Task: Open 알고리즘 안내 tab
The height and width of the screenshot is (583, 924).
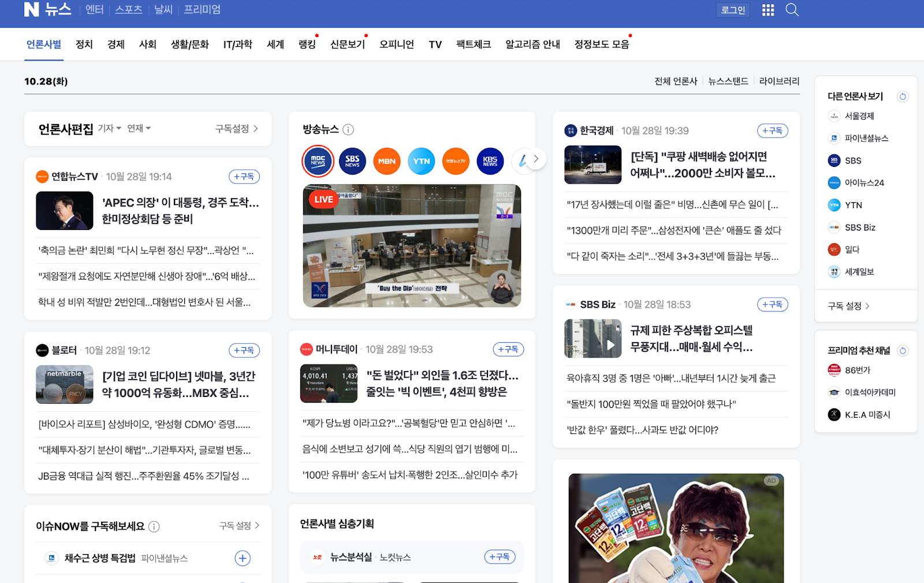Action: (x=532, y=44)
